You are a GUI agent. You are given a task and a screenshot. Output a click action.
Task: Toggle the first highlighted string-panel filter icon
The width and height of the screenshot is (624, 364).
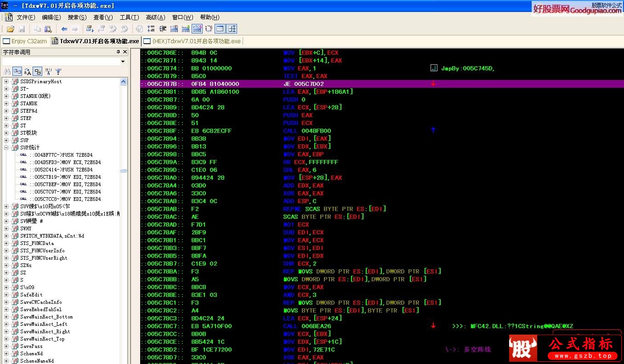pyautogui.click(x=17, y=71)
